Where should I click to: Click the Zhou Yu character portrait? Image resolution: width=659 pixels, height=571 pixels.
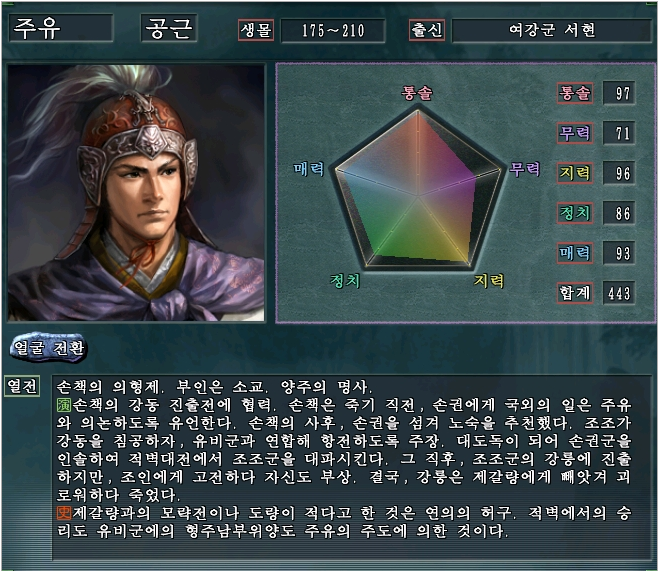click(x=136, y=193)
